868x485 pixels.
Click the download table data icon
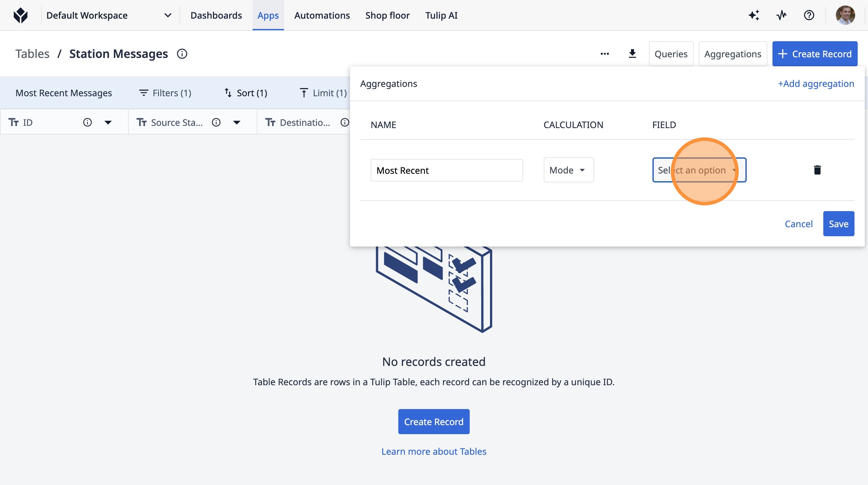click(x=632, y=54)
